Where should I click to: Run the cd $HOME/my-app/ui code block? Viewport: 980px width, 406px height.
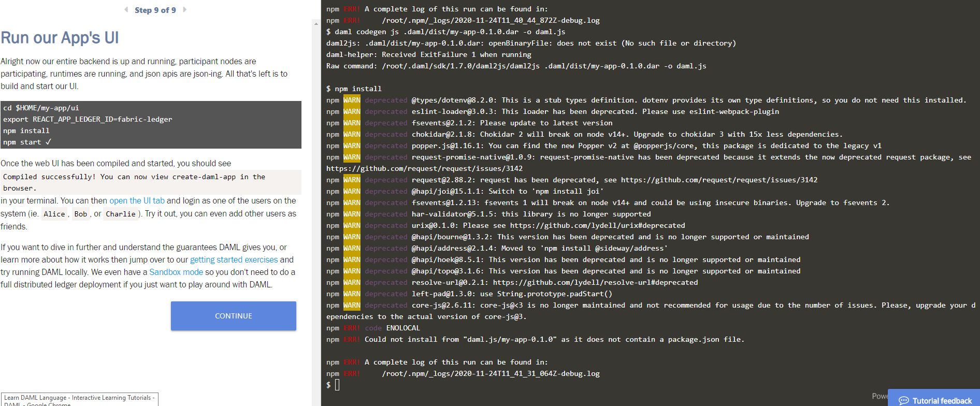click(x=150, y=125)
